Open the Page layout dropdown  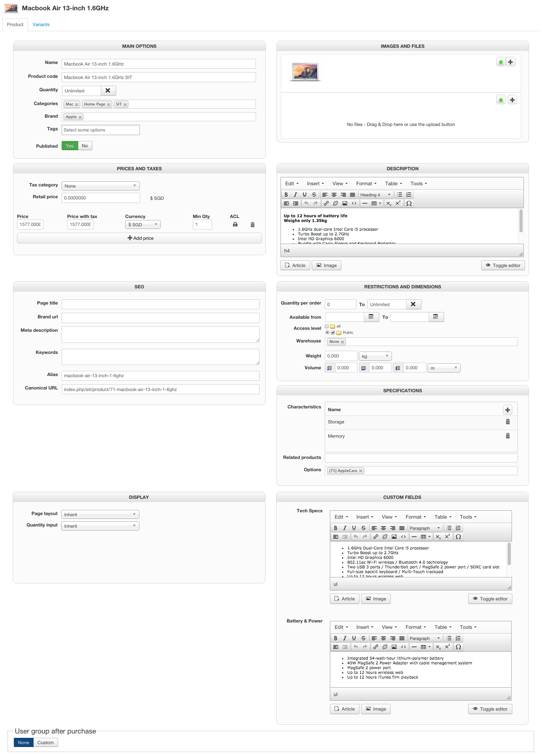(100, 515)
